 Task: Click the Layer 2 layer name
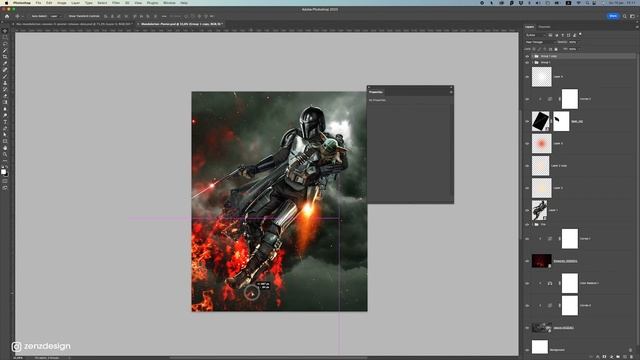point(558,188)
